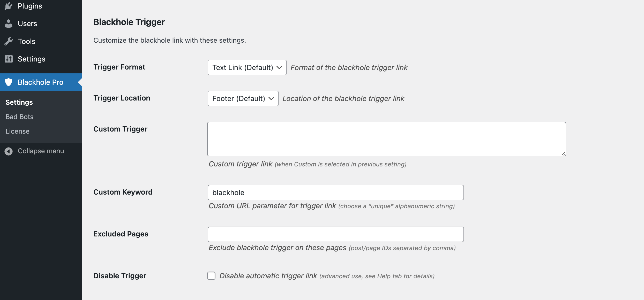Image resolution: width=644 pixels, height=300 pixels.
Task: Click the chevron on Footer (Default) select
Action: (x=271, y=98)
